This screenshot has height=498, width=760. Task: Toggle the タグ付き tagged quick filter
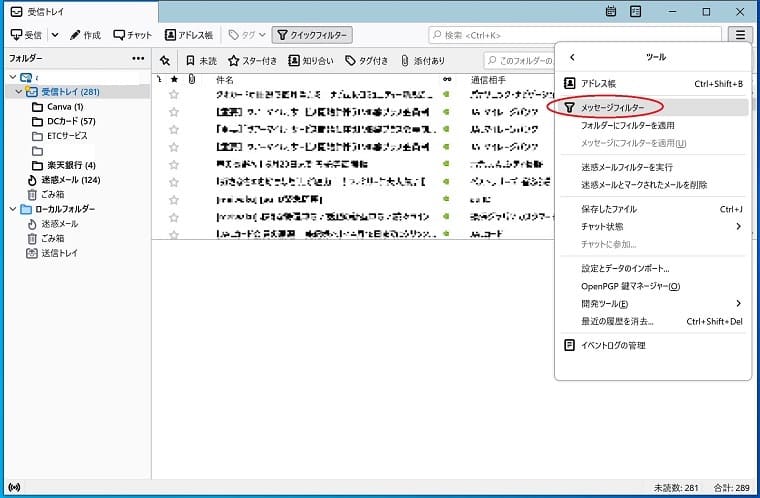tap(366, 61)
